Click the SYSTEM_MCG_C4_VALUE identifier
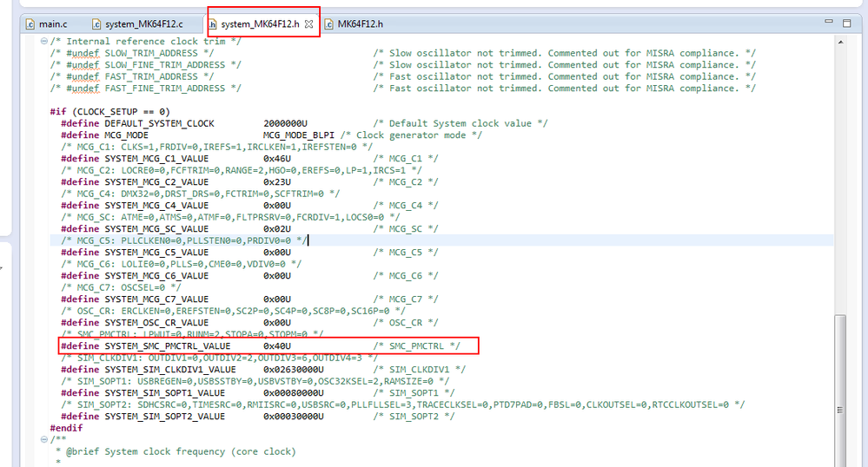Viewport: 868px width, 467px height. point(156,205)
